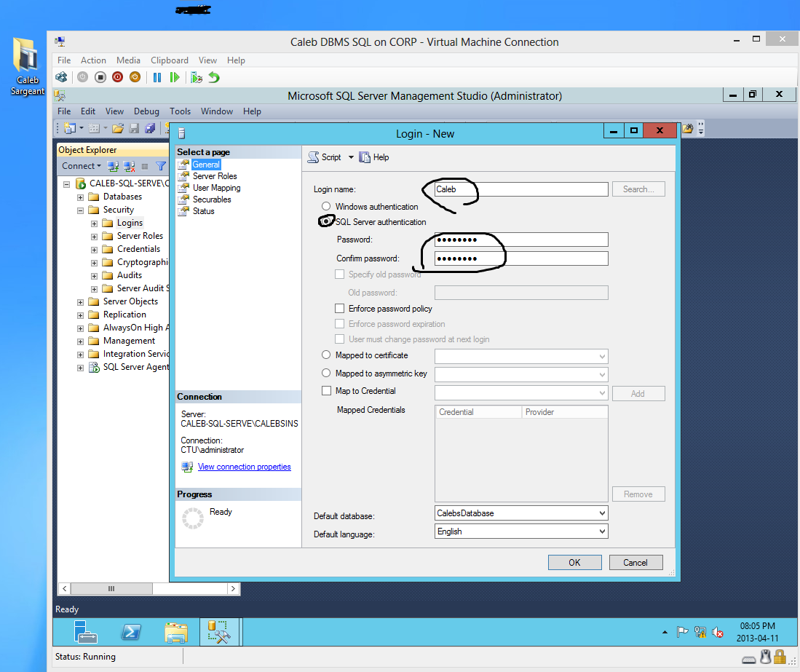Screen dimensions: 800x672
Task: Open the Connect dropdown in Object Explorer
Action: [x=81, y=166]
